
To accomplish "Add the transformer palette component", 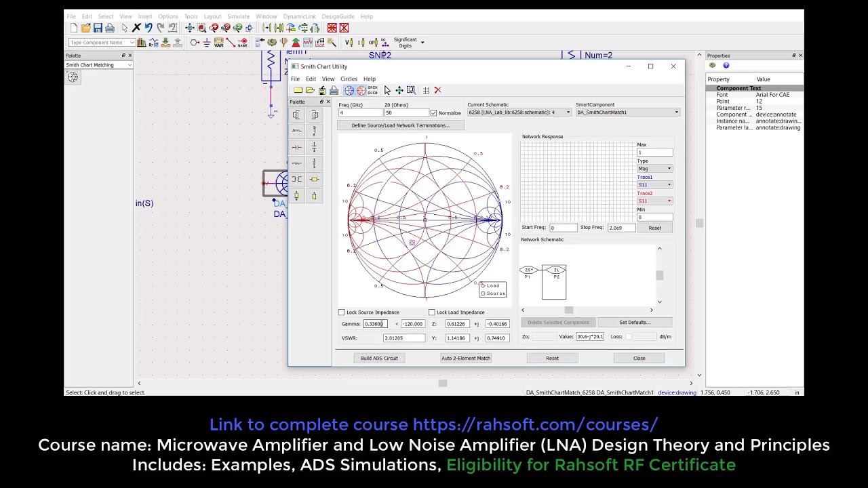I will coord(296,180).
